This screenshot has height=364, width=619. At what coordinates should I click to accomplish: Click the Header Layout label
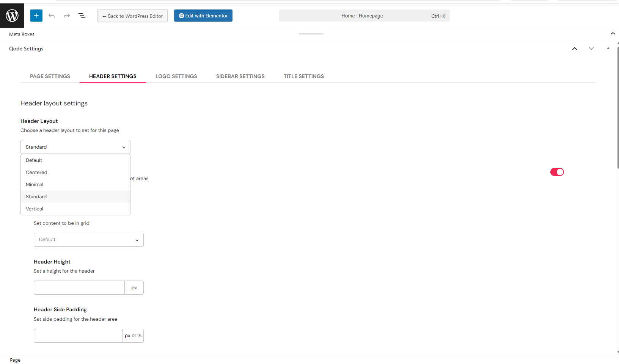39,121
